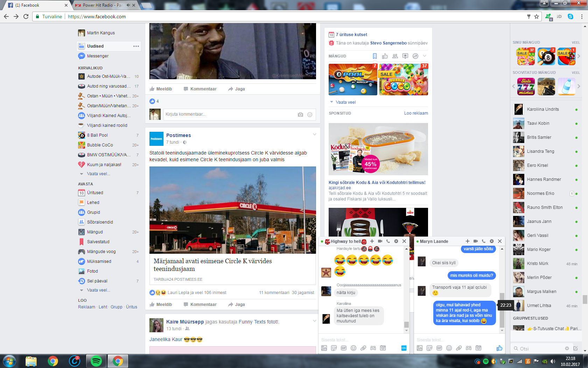
Task: Add people to Highway to hell chat
Action: [x=372, y=241]
